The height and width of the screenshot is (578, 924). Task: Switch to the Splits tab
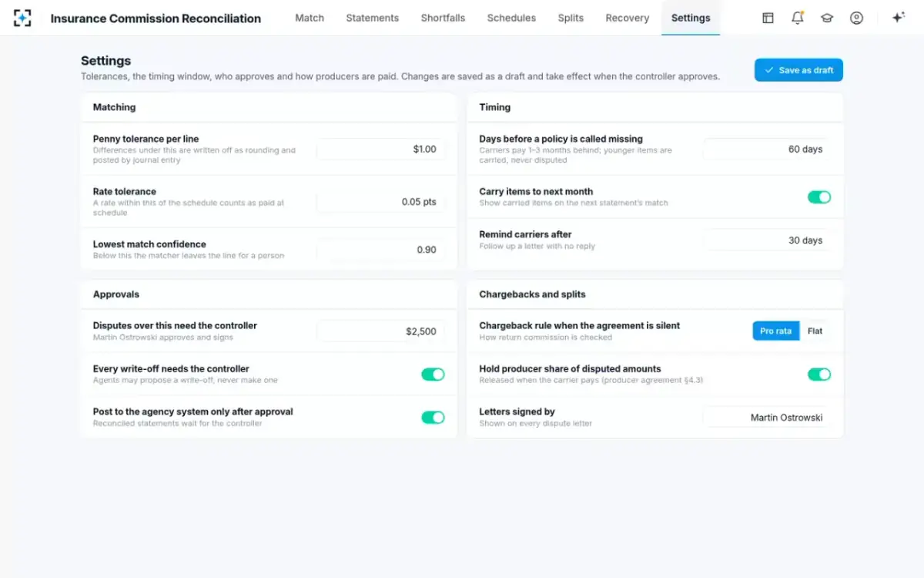[571, 18]
